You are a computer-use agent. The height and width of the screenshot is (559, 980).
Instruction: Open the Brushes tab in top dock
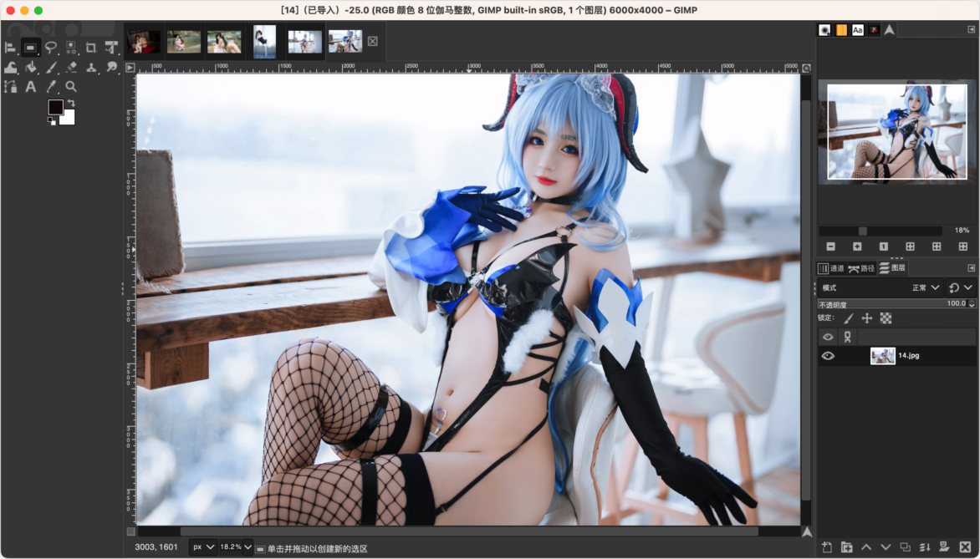tap(825, 30)
